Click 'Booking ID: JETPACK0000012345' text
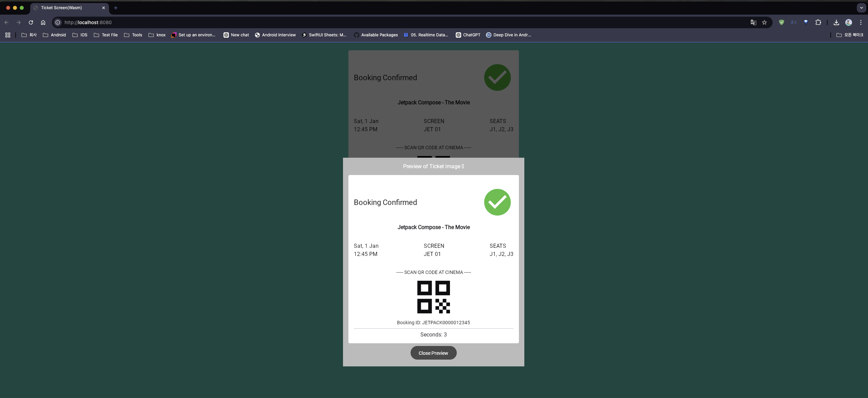Viewport: 868px width, 398px height. coord(433,323)
